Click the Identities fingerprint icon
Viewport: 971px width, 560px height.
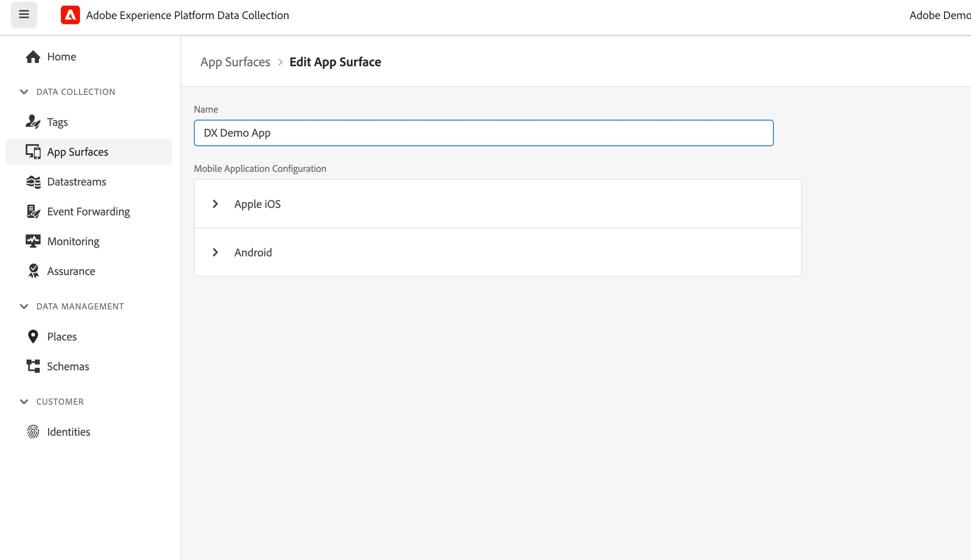tap(33, 432)
